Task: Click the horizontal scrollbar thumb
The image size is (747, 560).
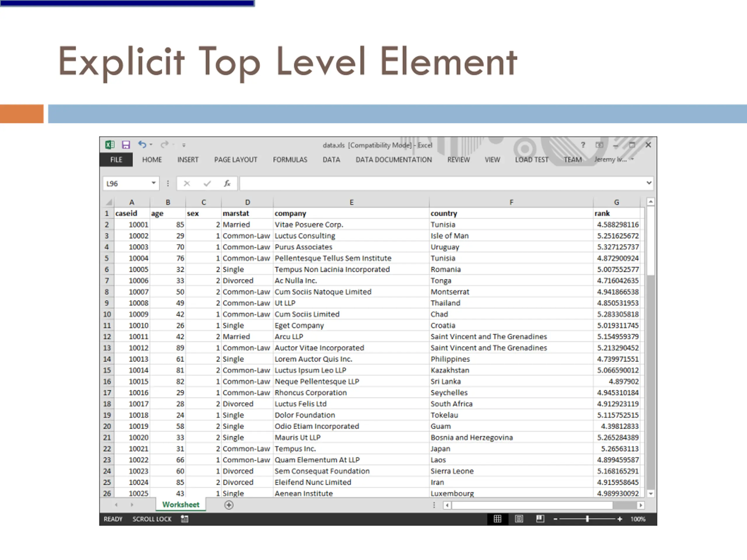Action: (532, 505)
